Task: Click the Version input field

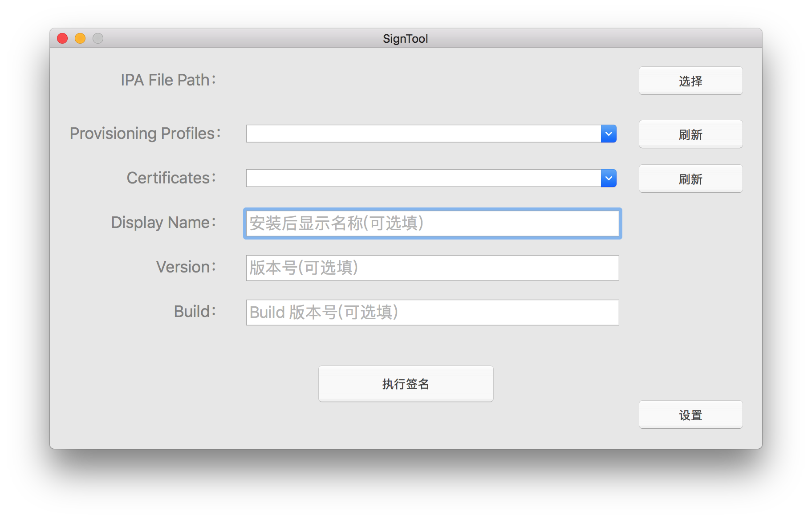Action: click(x=432, y=268)
